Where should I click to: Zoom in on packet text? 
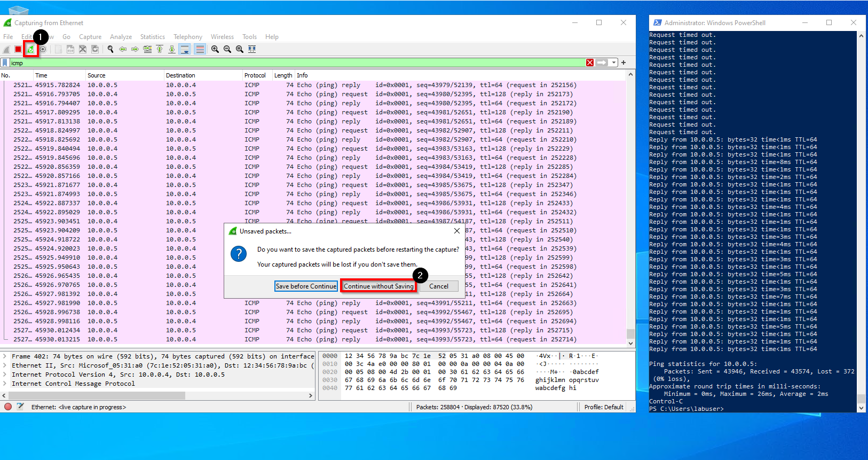(215, 49)
